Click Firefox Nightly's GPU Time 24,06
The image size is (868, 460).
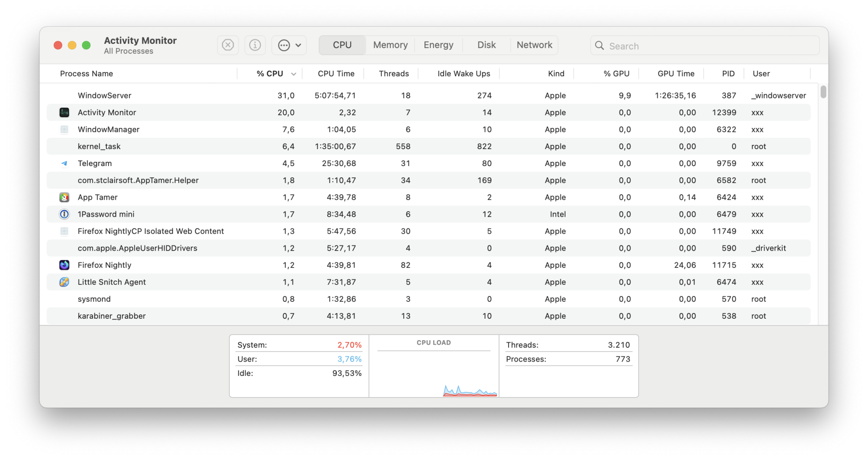point(685,265)
